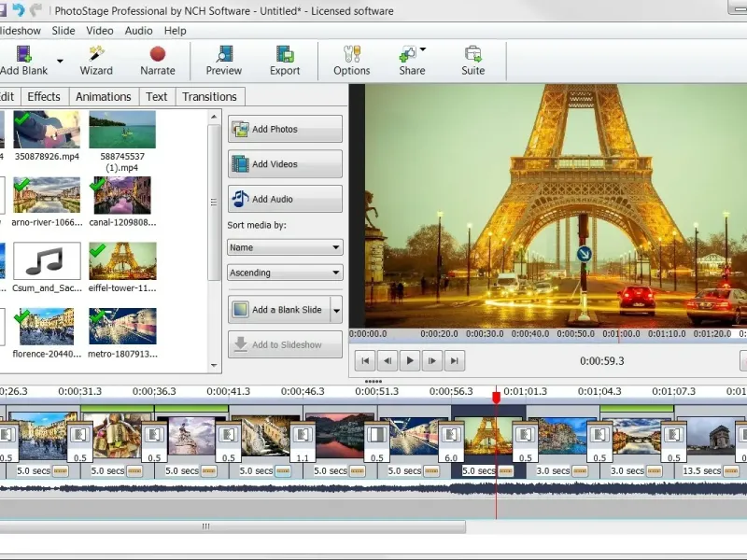This screenshot has height=560, width=747.
Task: Open the Ascending sort order dropdown
Action: coord(285,273)
